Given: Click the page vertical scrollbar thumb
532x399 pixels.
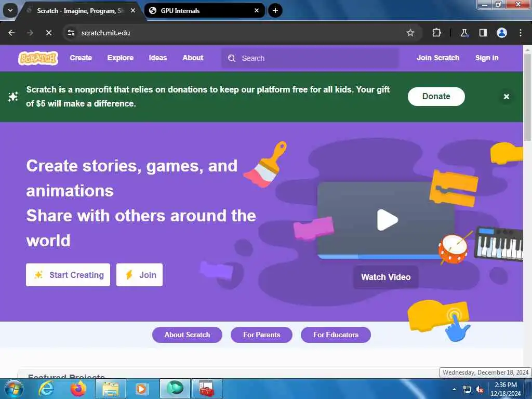Looking at the screenshot, I should pyautogui.click(x=527, y=97).
